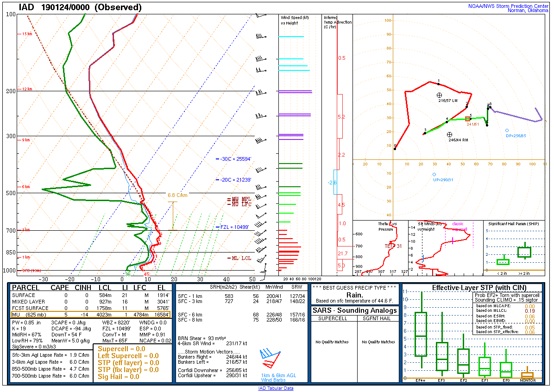Click 'Based on sfc temperature of 44.6 F.' text

coord(354,301)
